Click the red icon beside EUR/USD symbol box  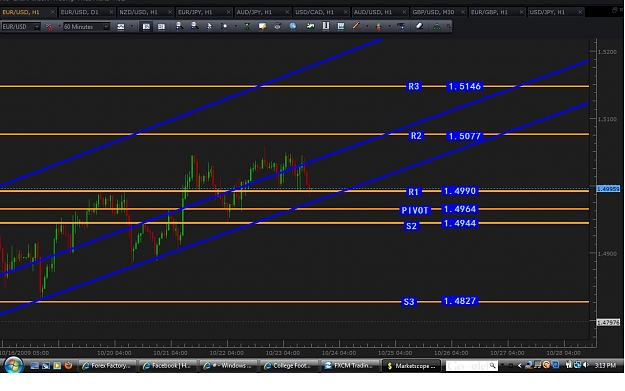pyautogui.click(x=49, y=27)
